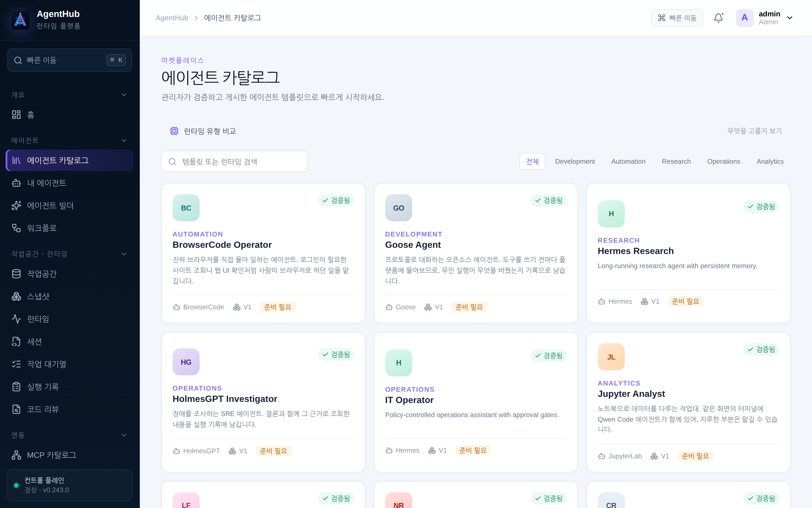Click the V1 version on IT Operator
The width and height of the screenshot is (812, 508).
coord(438,450)
